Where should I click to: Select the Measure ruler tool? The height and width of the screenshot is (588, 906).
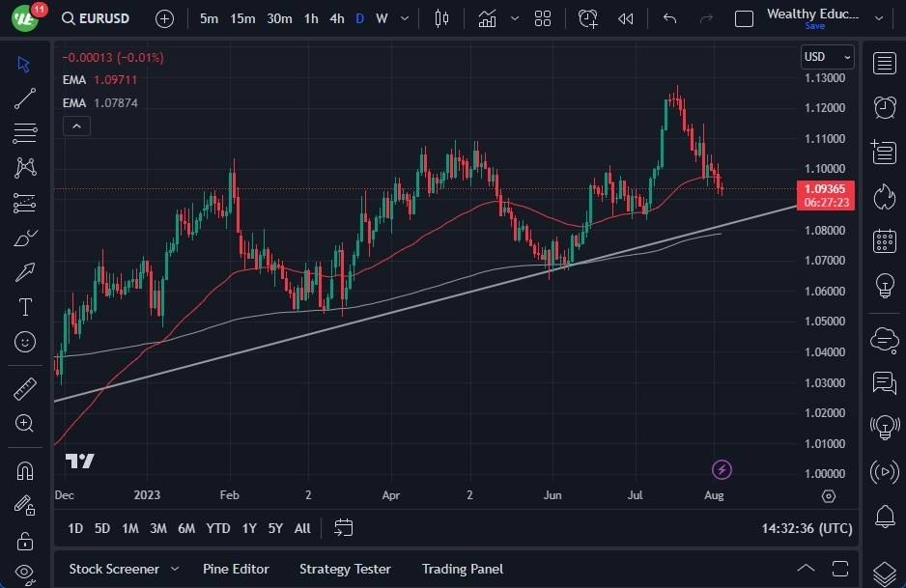pos(24,388)
